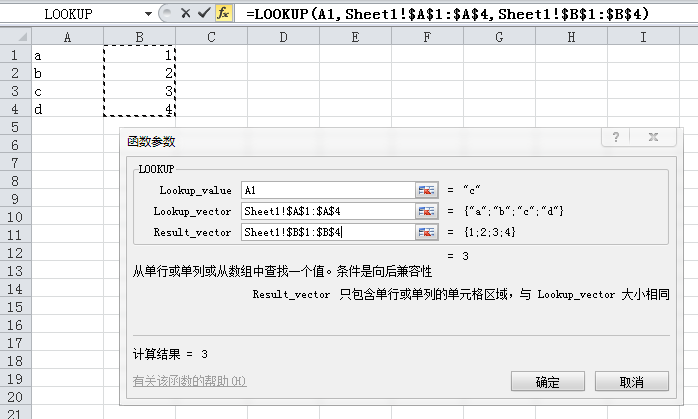Viewport: 698px width, 419px height.
Task: Select column A header
Action: (x=68, y=37)
